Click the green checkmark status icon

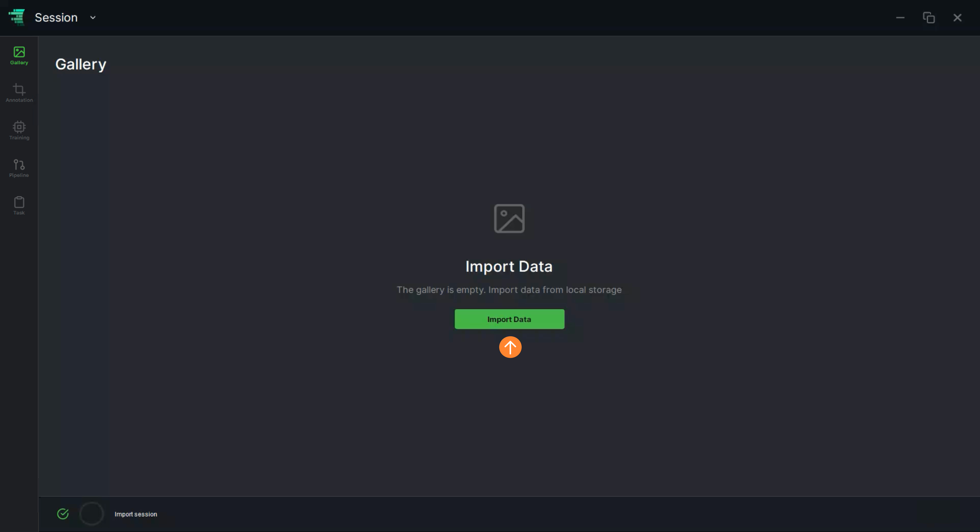pos(63,514)
